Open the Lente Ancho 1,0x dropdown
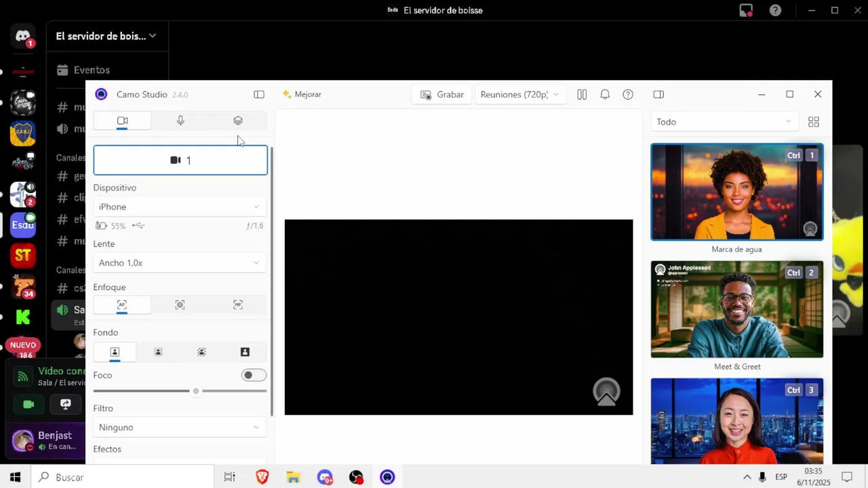 click(180, 263)
